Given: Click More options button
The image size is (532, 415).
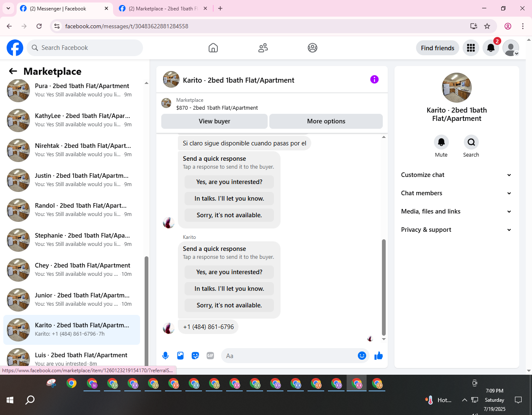Looking at the screenshot, I should click(326, 121).
